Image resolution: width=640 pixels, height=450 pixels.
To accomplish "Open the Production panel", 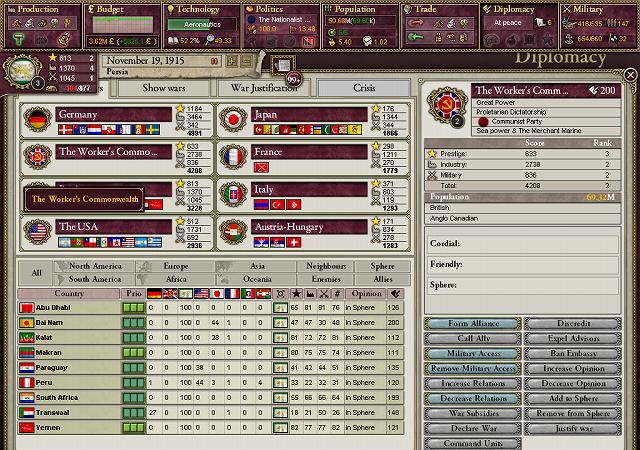I will (40, 24).
